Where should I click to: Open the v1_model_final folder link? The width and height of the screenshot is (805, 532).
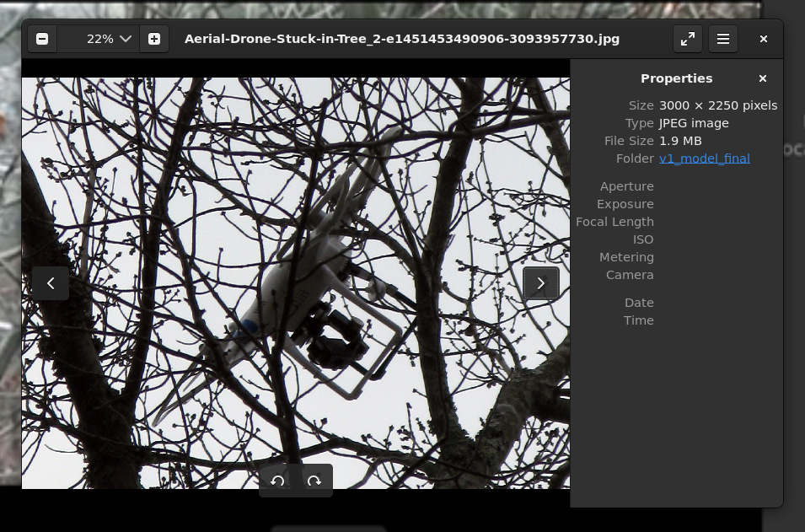click(704, 159)
